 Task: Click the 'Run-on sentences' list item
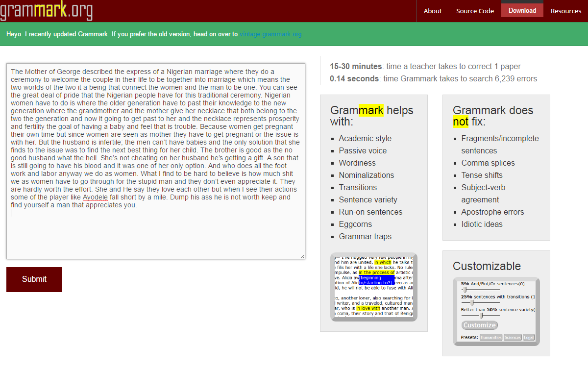370,212
